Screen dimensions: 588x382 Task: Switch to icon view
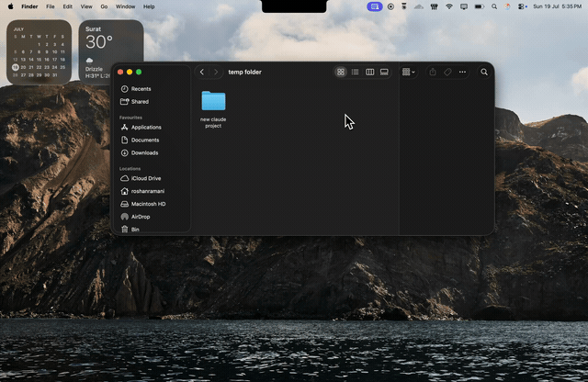click(x=341, y=72)
